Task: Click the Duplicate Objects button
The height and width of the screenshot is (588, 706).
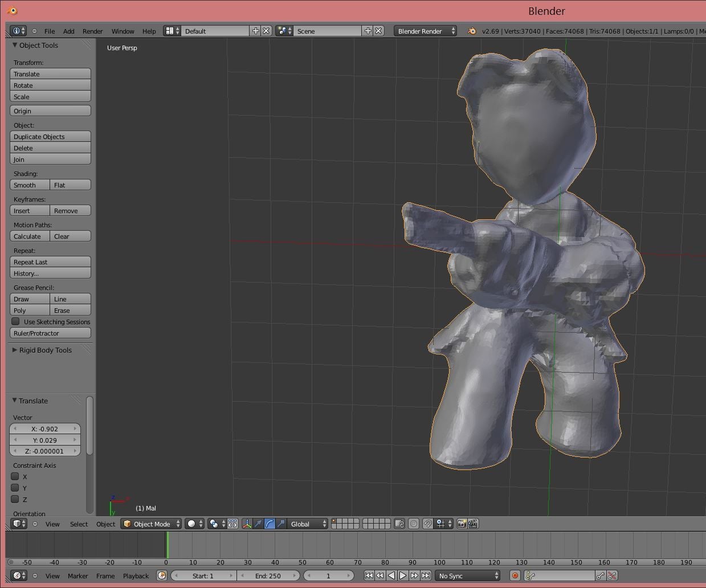Action: 50,137
